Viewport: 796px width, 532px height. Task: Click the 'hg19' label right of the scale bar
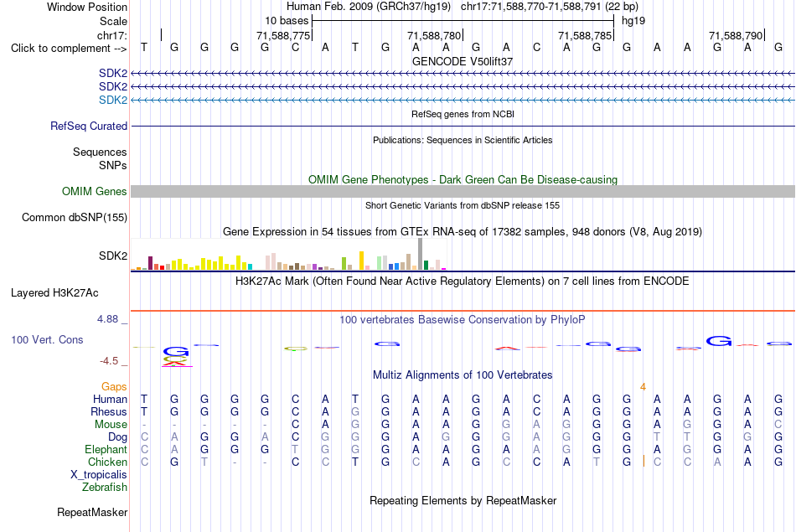point(633,21)
